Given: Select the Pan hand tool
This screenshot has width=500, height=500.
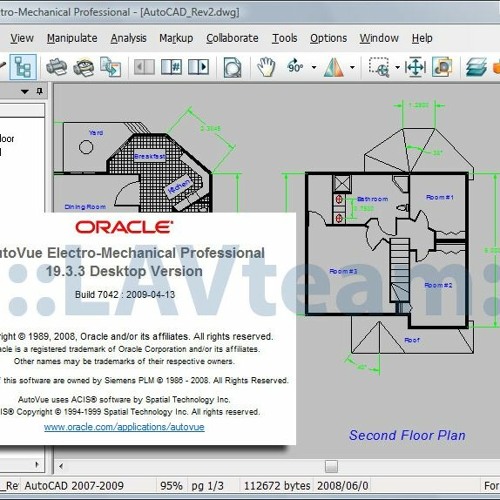Looking at the screenshot, I should coord(266,67).
